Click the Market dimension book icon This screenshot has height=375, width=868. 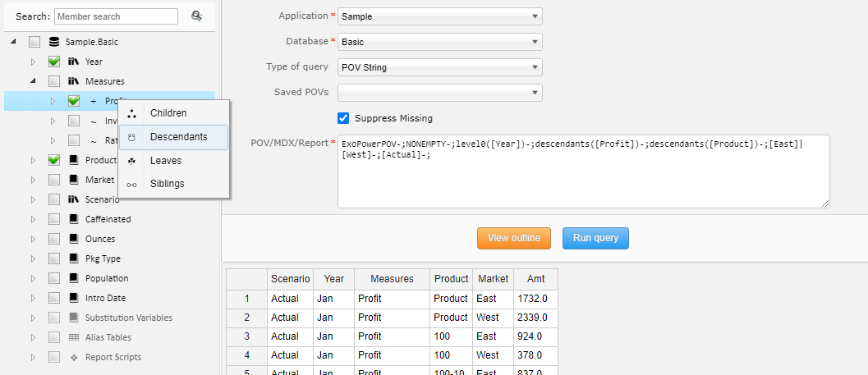(74, 180)
